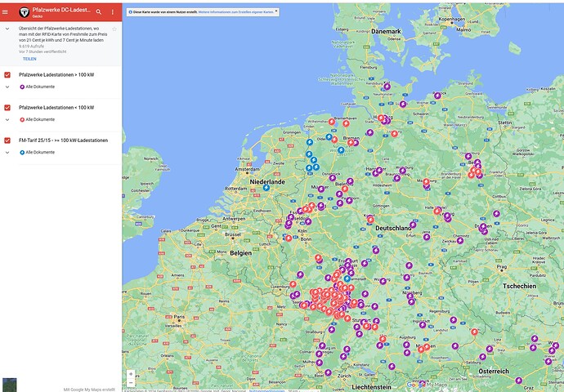Screen dimensions: 564x392
Task: Click purple marker near Erfurt
Action: (413, 225)
